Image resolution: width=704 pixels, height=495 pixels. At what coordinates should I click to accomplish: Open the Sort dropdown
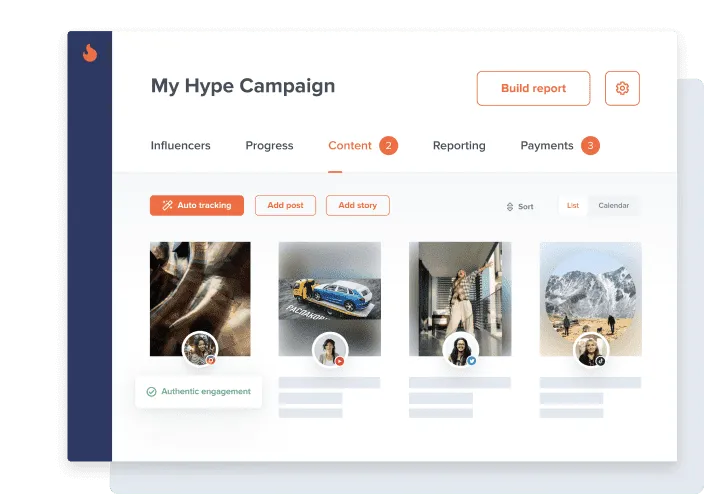coord(520,207)
